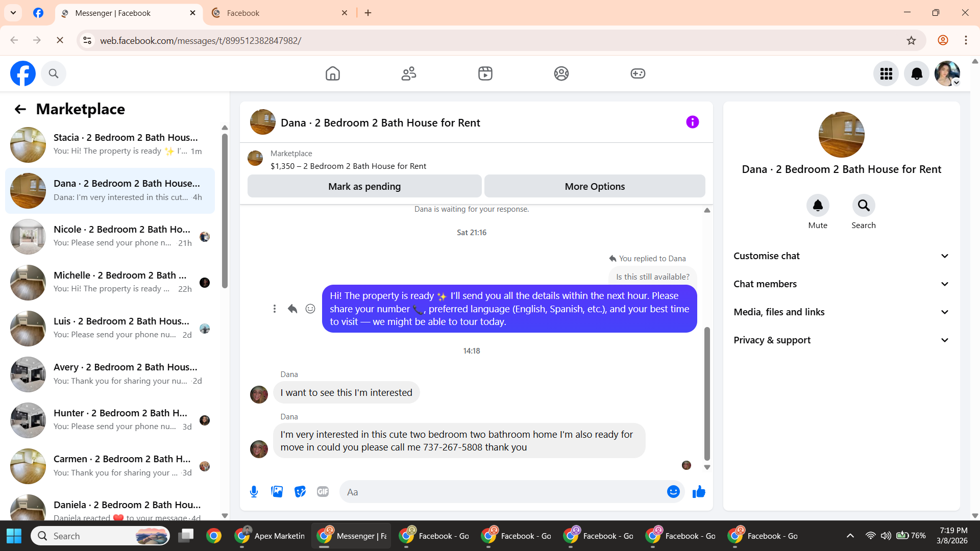Screen dimensions: 980x551
Task: Expand the Media, files and links section
Action: point(841,312)
